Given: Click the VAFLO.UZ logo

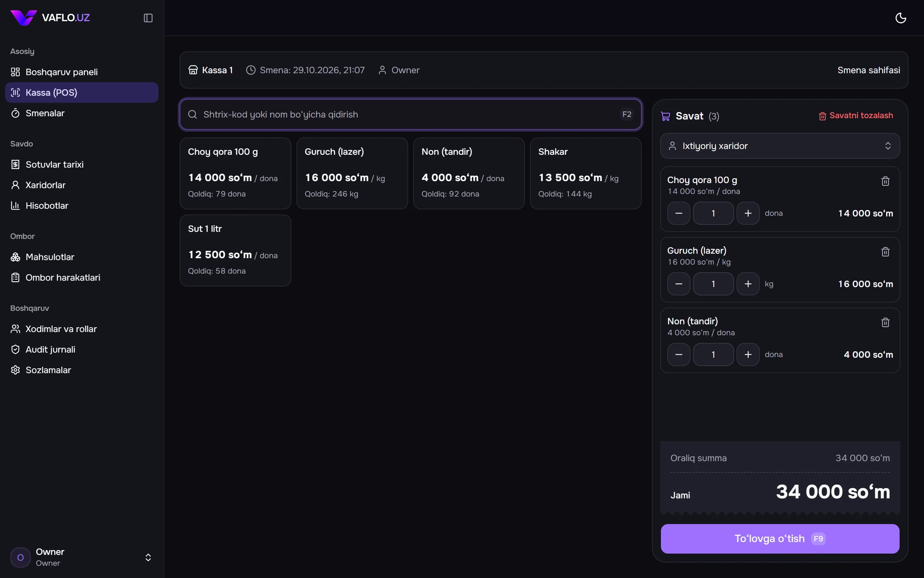Looking at the screenshot, I should point(50,18).
